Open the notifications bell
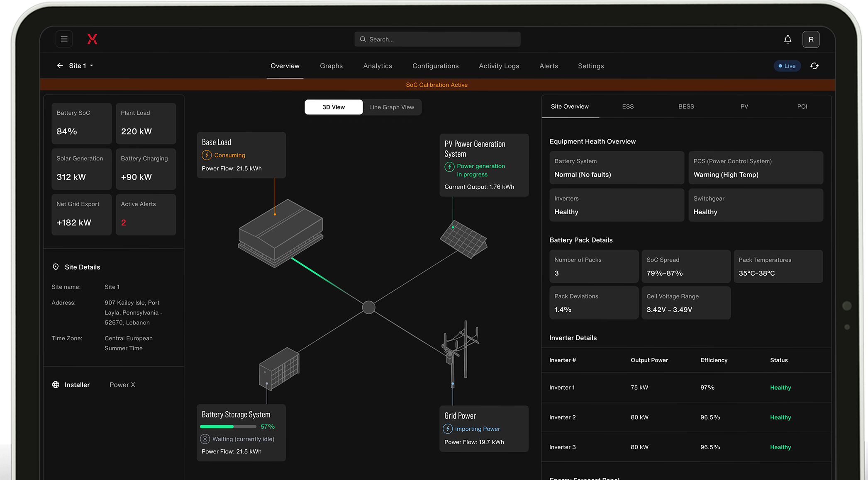Image resolution: width=868 pixels, height=480 pixels. (x=788, y=39)
